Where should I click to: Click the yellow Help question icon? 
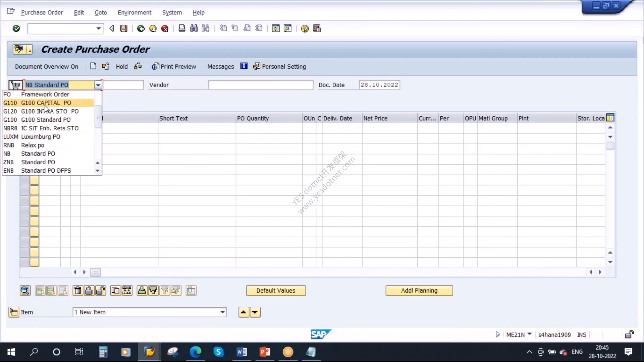point(305,28)
